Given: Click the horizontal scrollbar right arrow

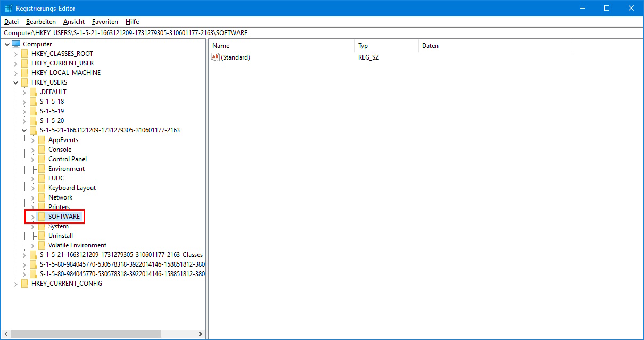Looking at the screenshot, I should coord(201,334).
